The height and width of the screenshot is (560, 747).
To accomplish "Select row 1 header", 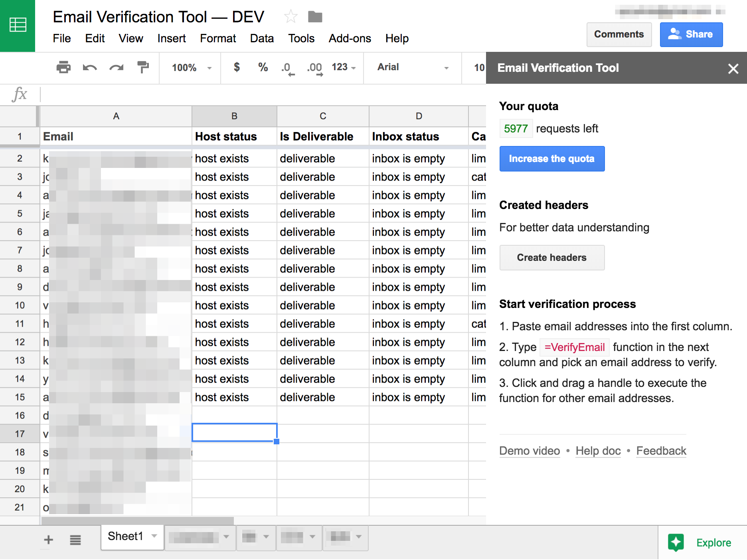I will tap(20, 136).
